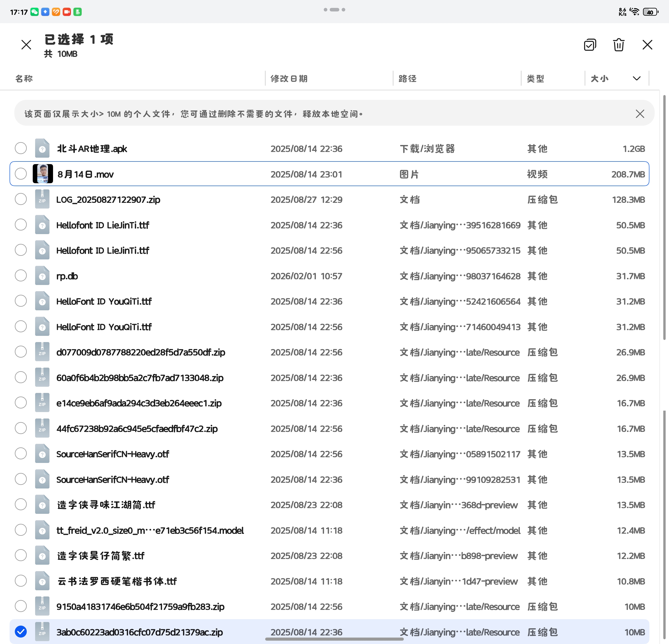
Task: Click the ZIP icon of d077009d0787788220ed28f5d7a550df.zip
Action: coord(42,352)
